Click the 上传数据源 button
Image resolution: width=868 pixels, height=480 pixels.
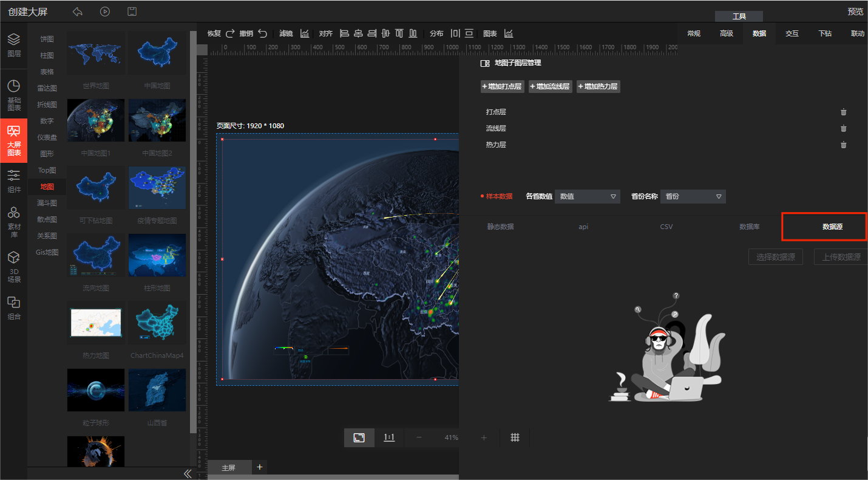(x=841, y=257)
